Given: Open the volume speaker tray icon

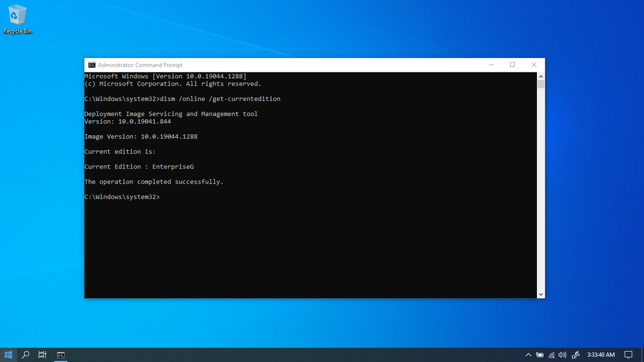Looking at the screenshot, I should tap(562, 355).
